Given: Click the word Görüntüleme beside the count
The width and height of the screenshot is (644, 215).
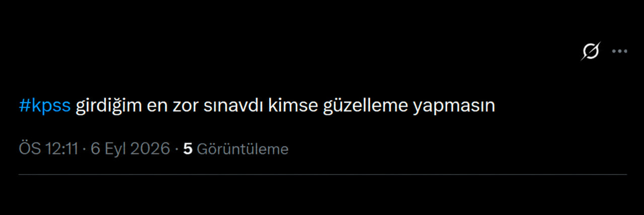Looking at the screenshot, I should [243, 149].
